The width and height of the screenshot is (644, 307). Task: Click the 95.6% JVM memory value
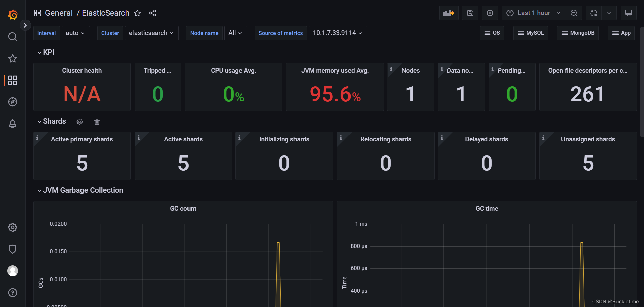click(x=335, y=94)
